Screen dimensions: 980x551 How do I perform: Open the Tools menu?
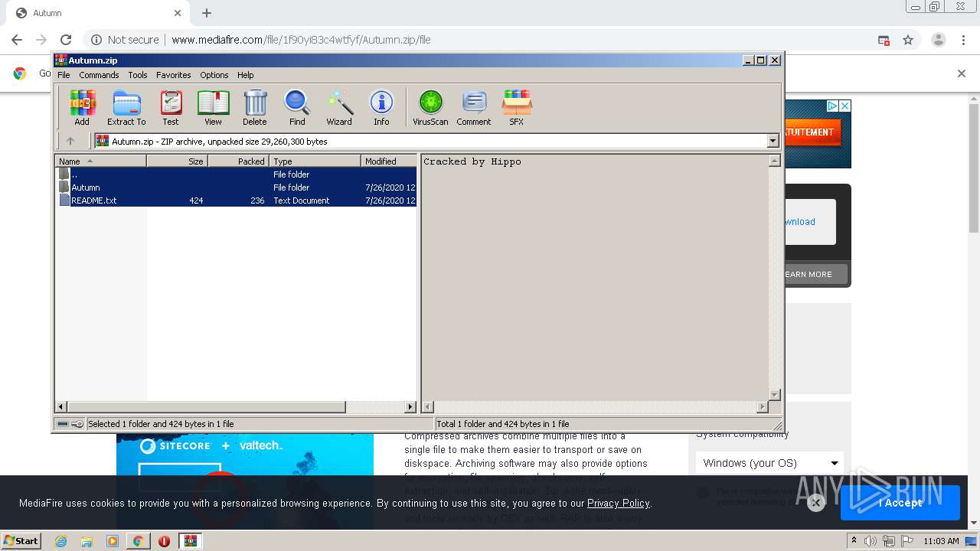click(x=138, y=75)
